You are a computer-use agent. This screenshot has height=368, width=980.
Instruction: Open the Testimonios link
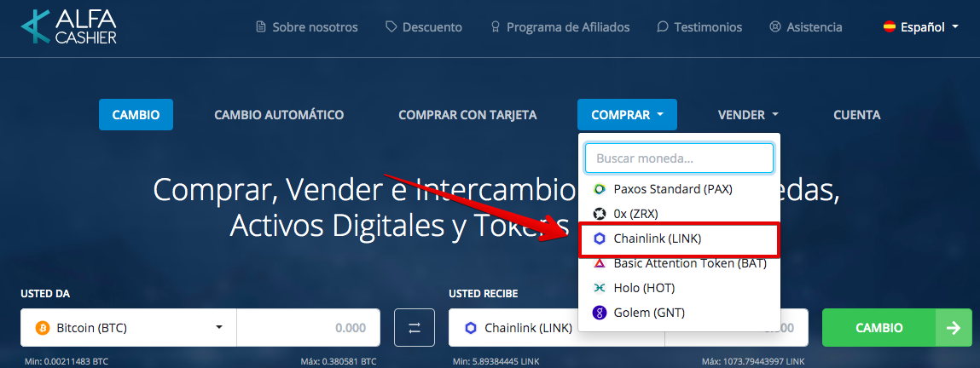pyautogui.click(x=699, y=26)
